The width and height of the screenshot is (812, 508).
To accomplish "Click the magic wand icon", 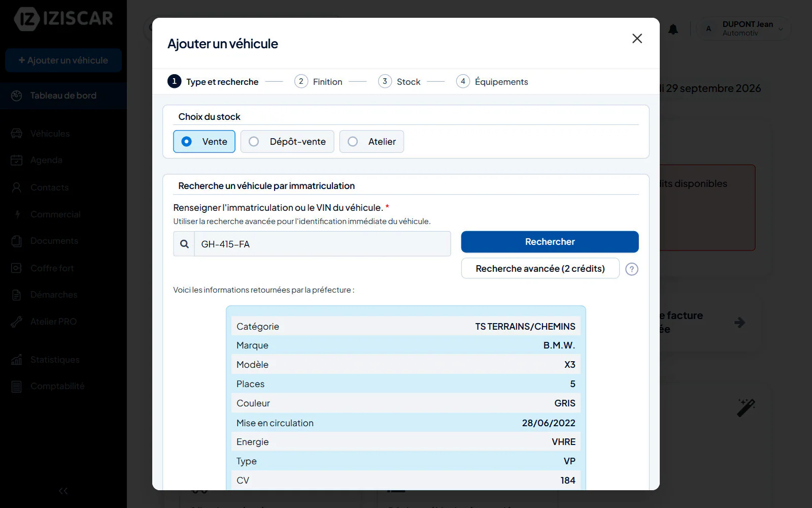I will pos(746,407).
